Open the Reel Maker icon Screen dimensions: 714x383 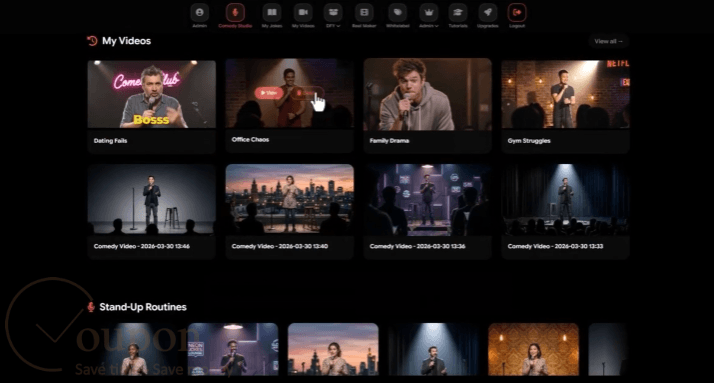coord(364,13)
